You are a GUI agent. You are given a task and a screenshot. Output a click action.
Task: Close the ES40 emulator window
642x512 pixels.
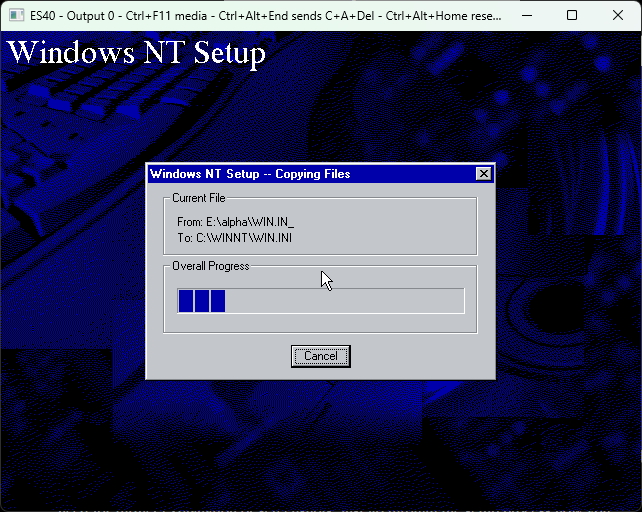618,16
